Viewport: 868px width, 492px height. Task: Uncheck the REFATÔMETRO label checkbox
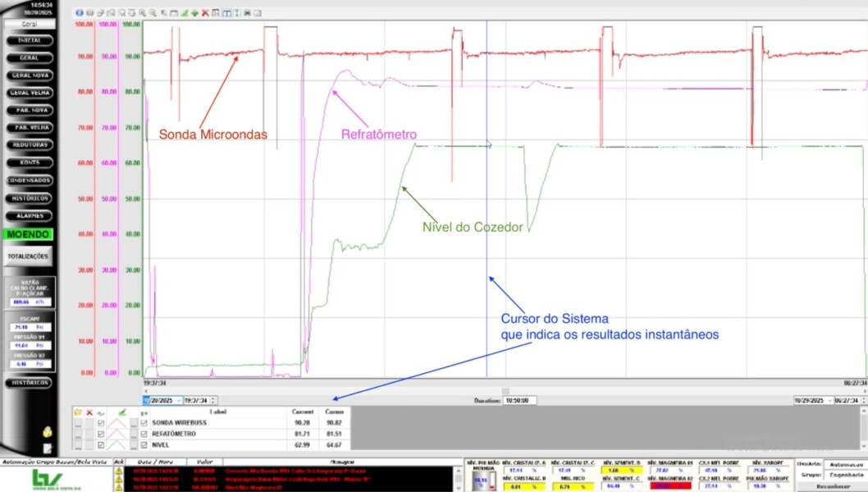point(144,434)
